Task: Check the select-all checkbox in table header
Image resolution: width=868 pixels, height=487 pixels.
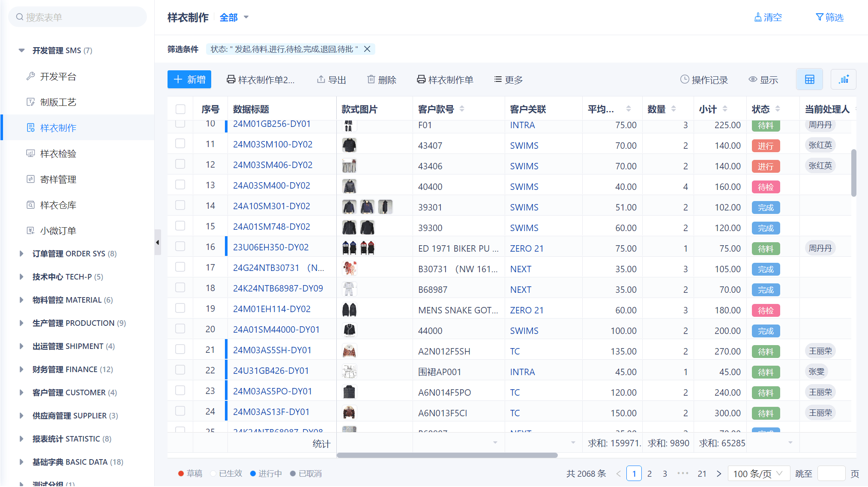Action: [x=180, y=109]
